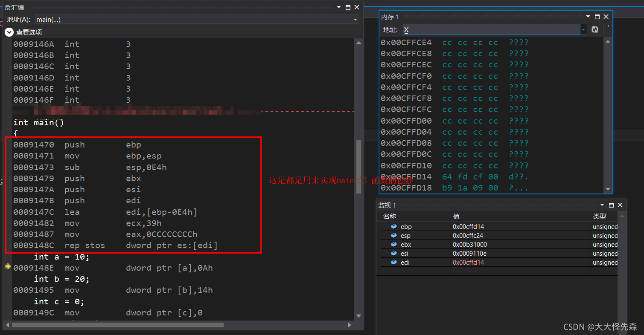
Task: Click the 'push ebp' instruction at 00091470
Action: pyautogui.click(x=77, y=145)
